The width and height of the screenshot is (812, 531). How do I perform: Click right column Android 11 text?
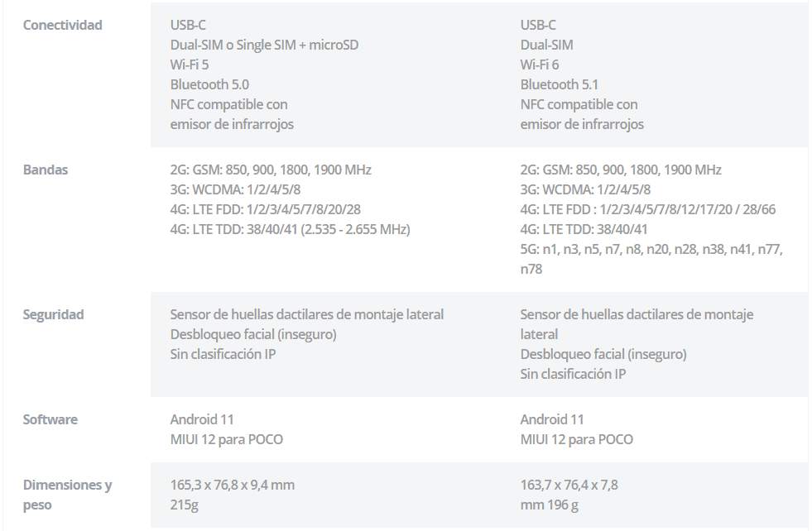coord(552,419)
